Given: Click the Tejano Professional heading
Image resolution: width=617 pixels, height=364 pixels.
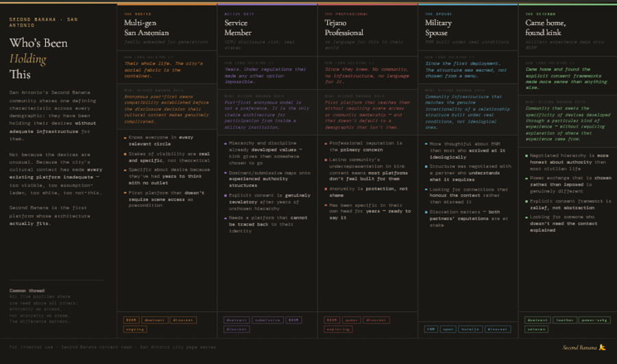Looking at the screenshot, I should (x=344, y=27).
